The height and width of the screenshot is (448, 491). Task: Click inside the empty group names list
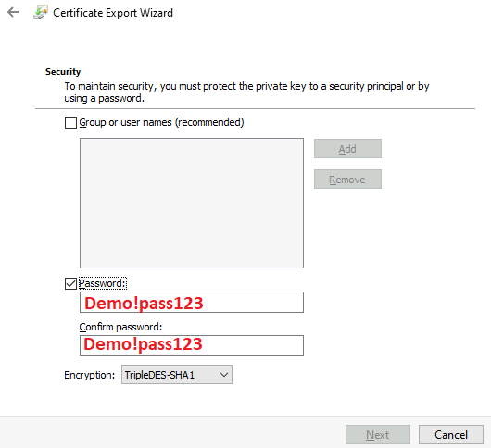192,203
